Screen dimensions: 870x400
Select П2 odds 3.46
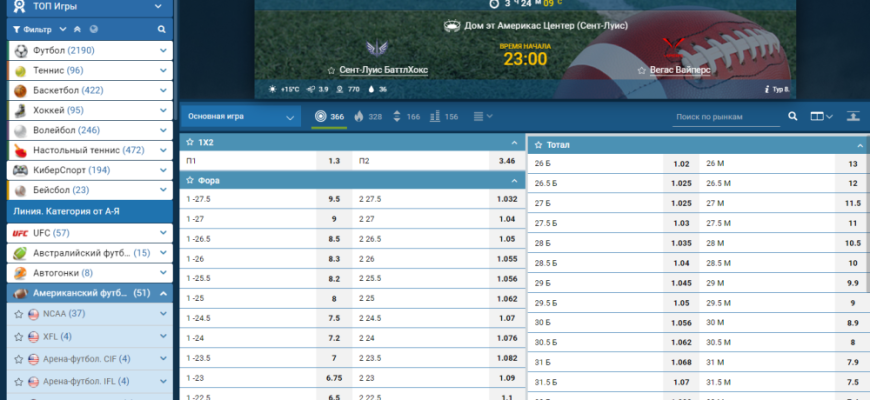coord(507,161)
